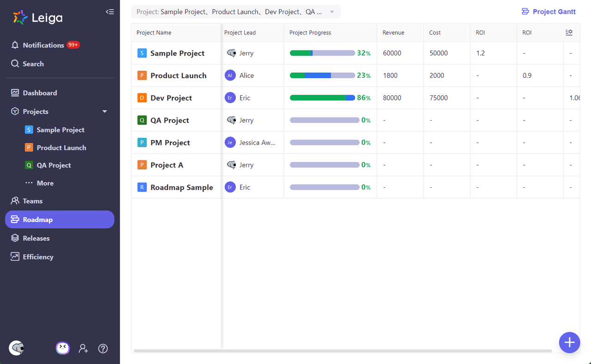
Task: Open the Dashboard from sidebar
Action: point(39,93)
